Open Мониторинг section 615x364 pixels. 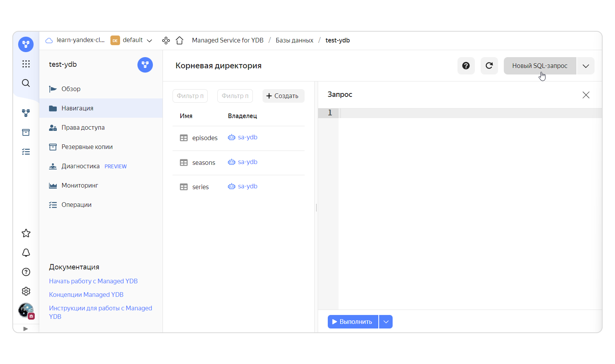[101, 185]
